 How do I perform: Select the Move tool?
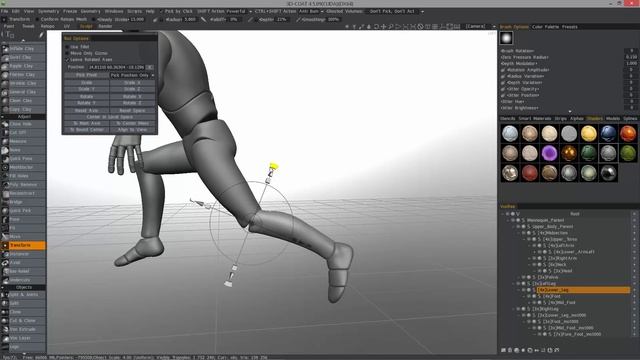23,236
